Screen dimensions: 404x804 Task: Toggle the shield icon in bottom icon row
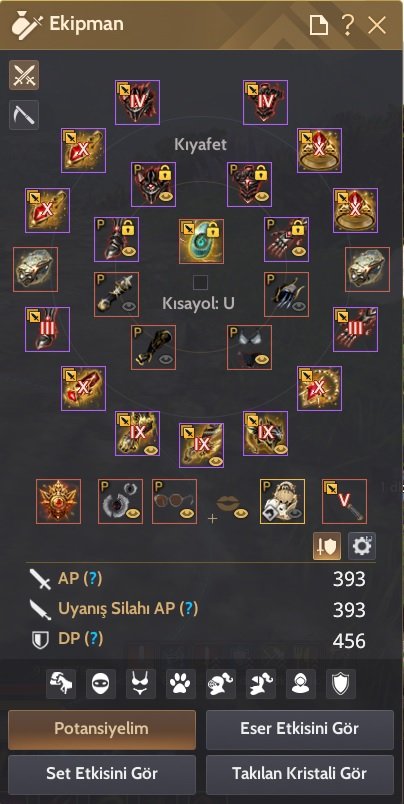pos(340,684)
